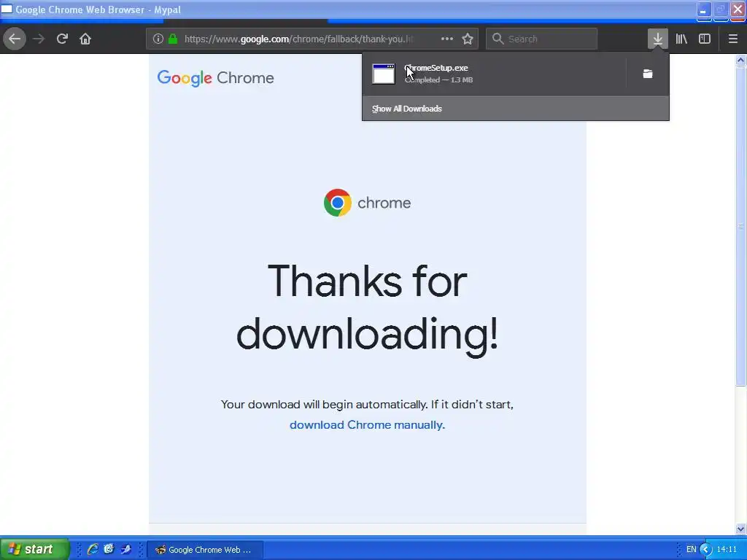Screen dimensions: 747x560
Task: Click the Completed — 1.3 MB status text
Action: click(x=438, y=80)
